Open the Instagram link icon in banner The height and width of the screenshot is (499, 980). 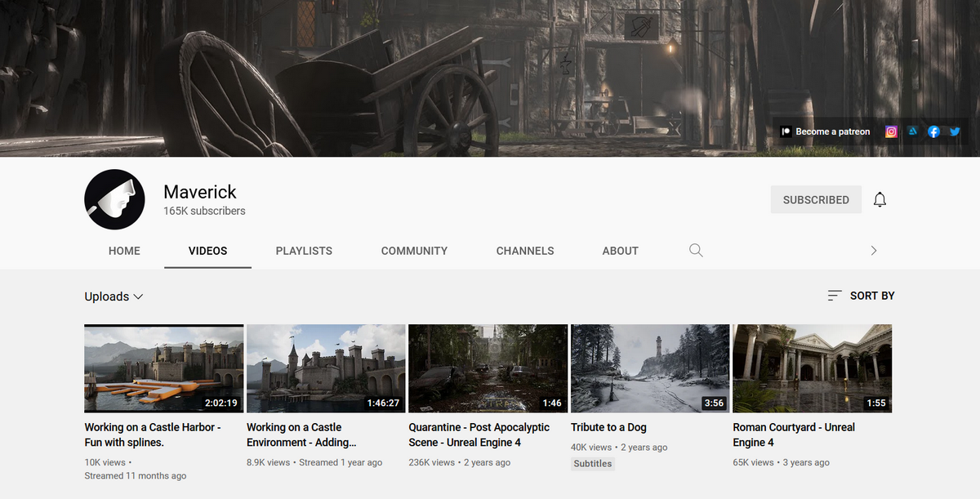pyautogui.click(x=892, y=131)
